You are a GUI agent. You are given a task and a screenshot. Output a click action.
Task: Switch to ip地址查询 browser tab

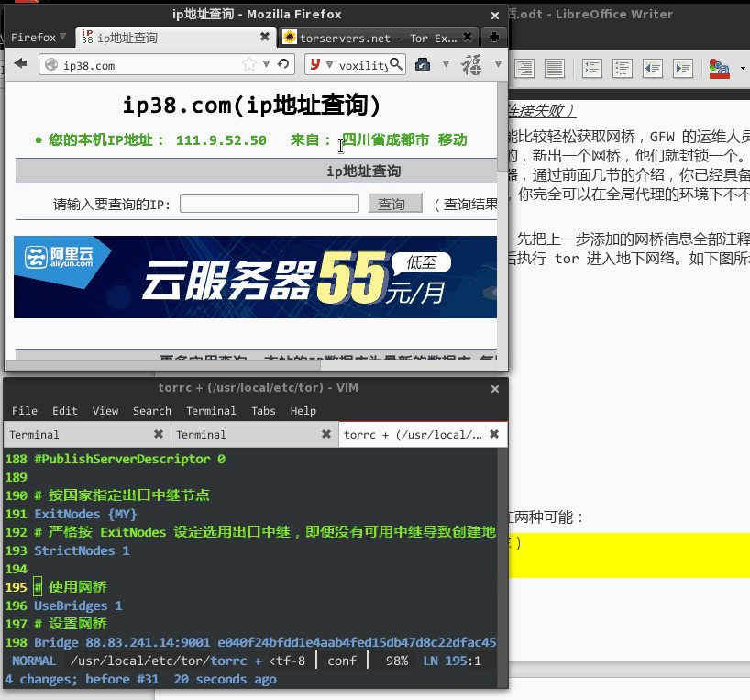175,38
